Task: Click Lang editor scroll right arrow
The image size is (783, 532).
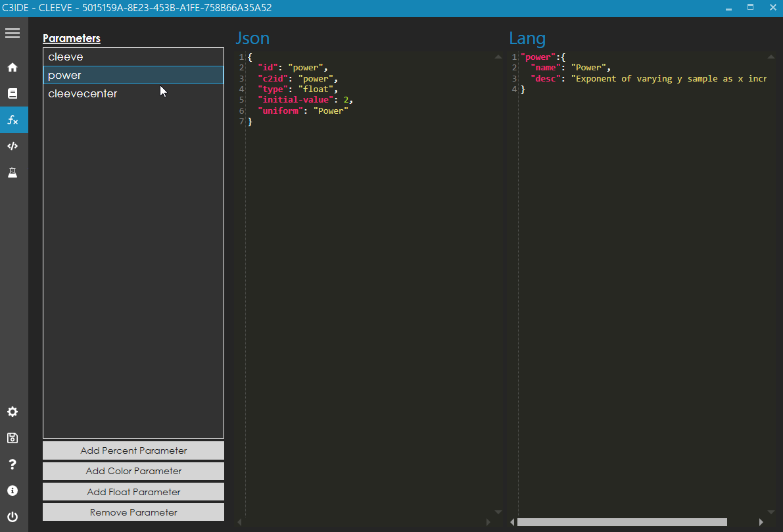Action: pos(761,522)
